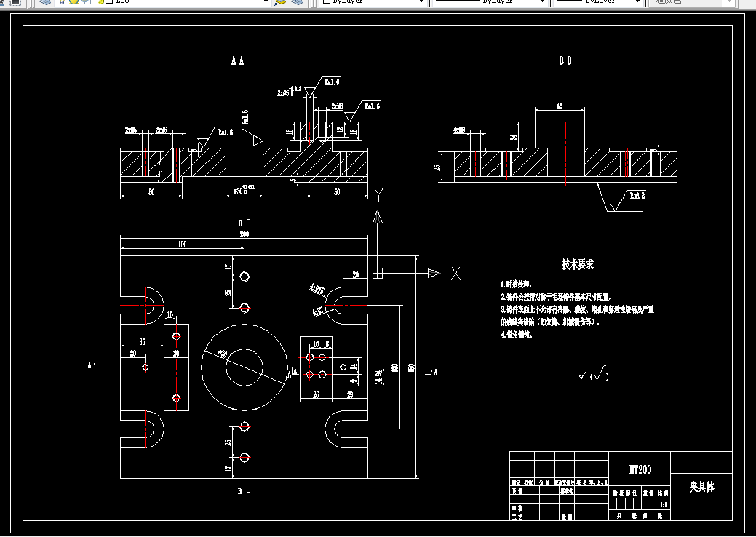
Task: Click the Y axis arrowhead of UCS
Action: click(378, 217)
